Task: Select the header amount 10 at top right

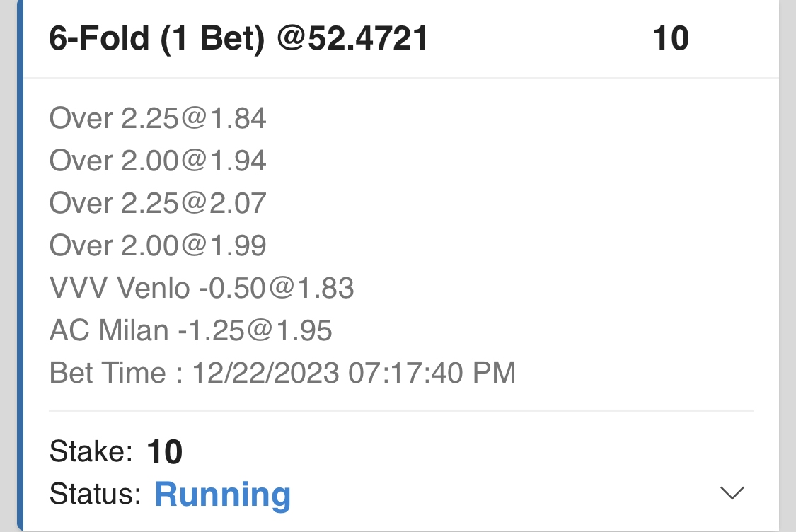Action: (x=670, y=38)
